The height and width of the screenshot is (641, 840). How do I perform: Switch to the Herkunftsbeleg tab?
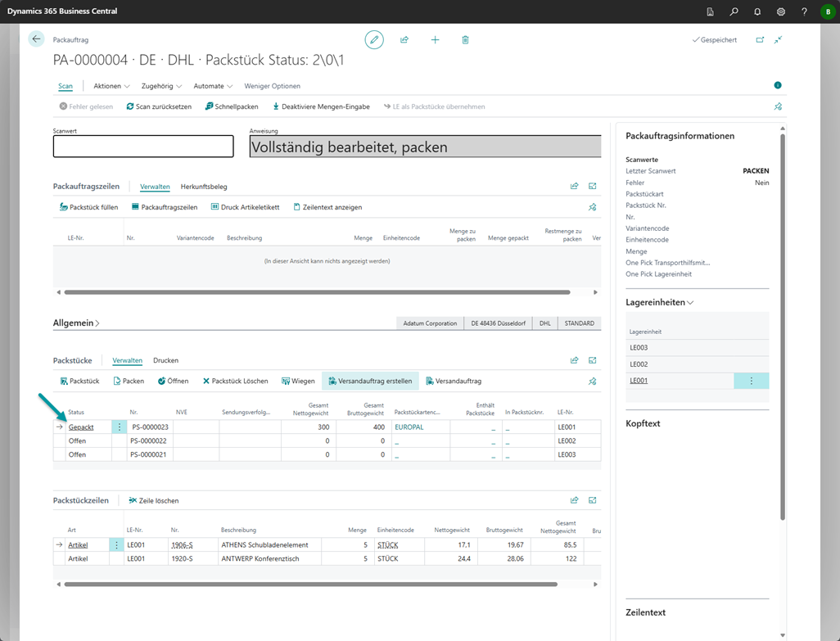[x=204, y=187]
